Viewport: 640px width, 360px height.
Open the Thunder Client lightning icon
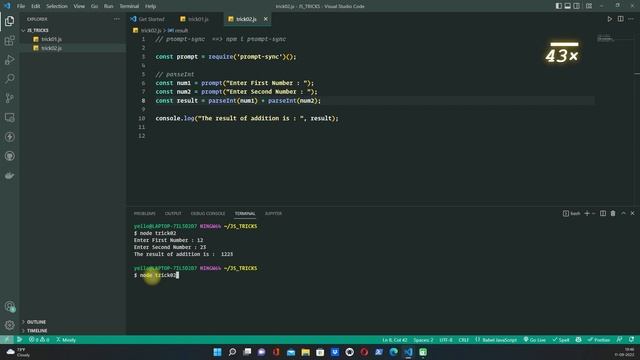coord(9,137)
